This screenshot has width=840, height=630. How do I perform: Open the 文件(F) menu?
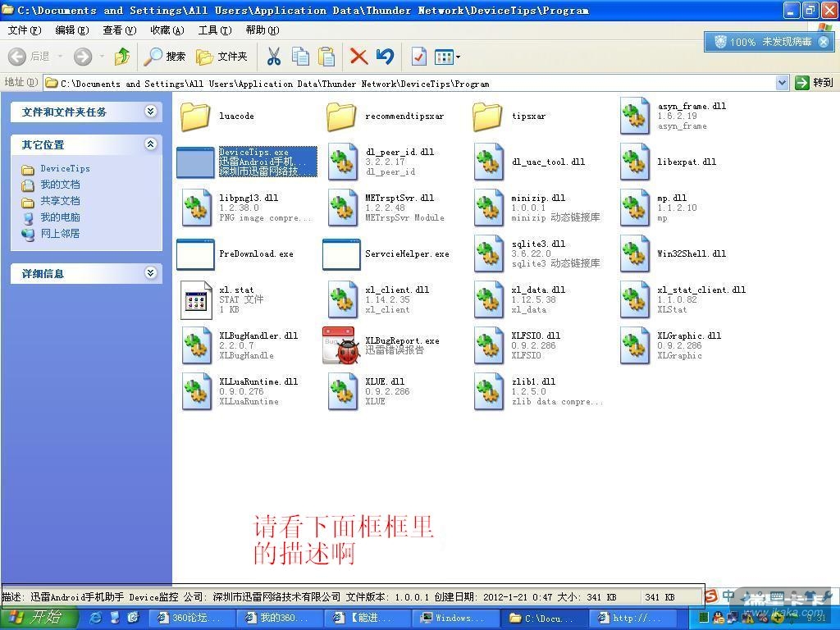click(25, 30)
